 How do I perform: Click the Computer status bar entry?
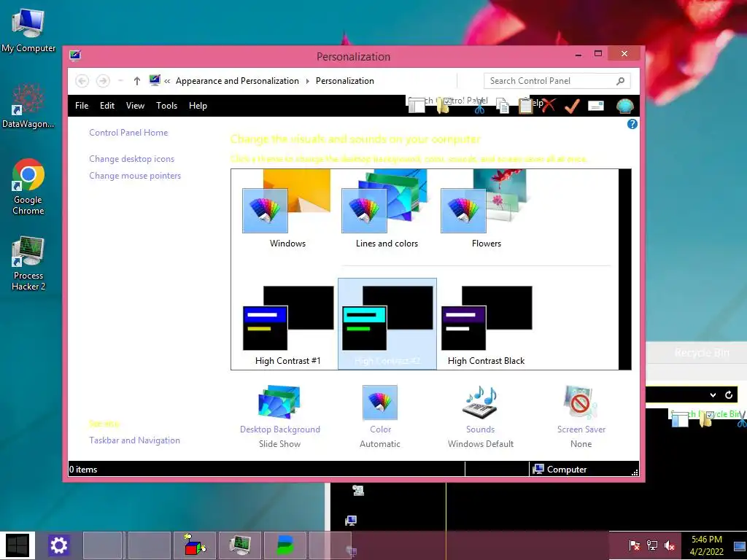click(560, 469)
